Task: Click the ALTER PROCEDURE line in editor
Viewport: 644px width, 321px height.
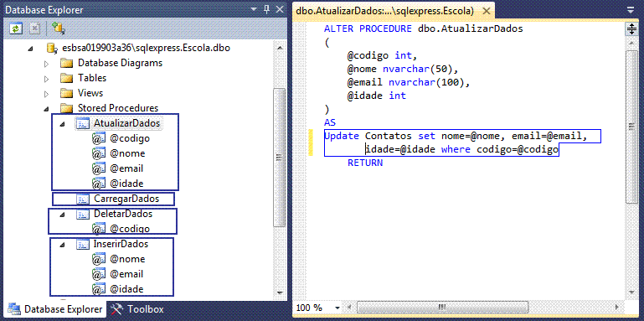Action: 424,29
